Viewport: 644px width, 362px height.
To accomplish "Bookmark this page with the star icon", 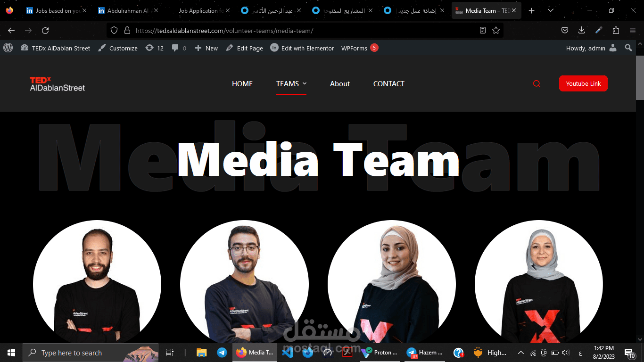I will (496, 31).
